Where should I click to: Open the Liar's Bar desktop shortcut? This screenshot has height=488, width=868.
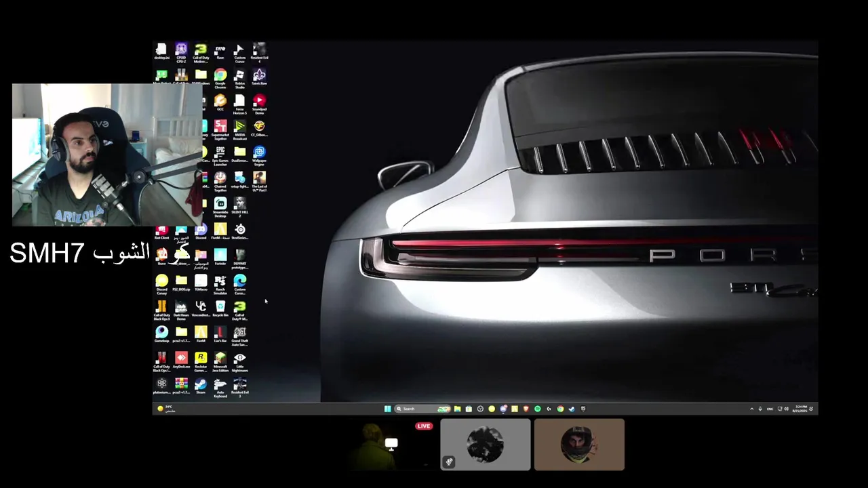(220, 335)
